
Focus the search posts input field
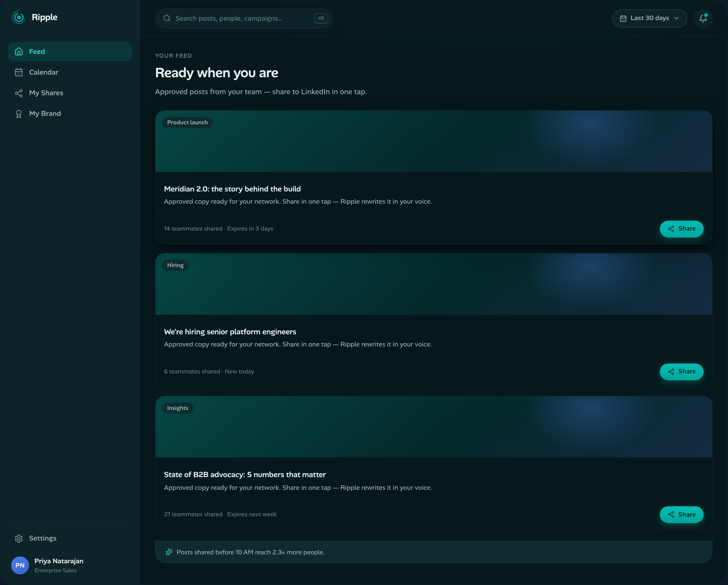(244, 18)
